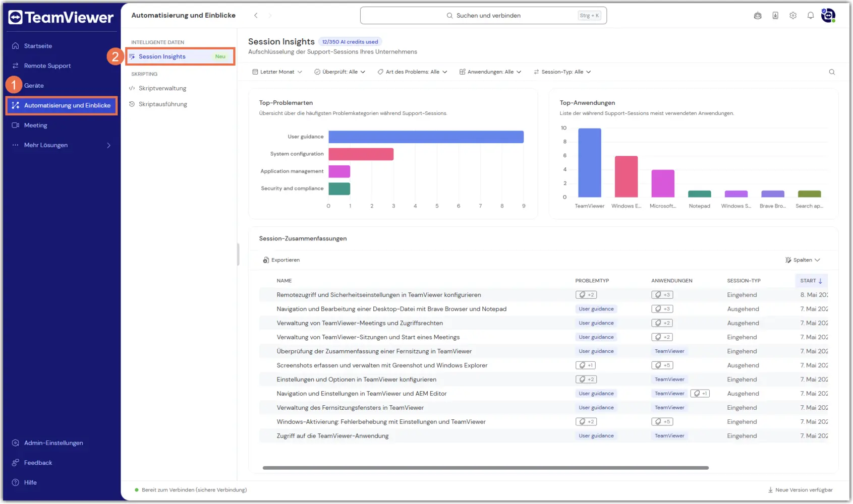Open Skriptverwaltung in the submenu
The width and height of the screenshot is (853, 504).
click(180, 88)
